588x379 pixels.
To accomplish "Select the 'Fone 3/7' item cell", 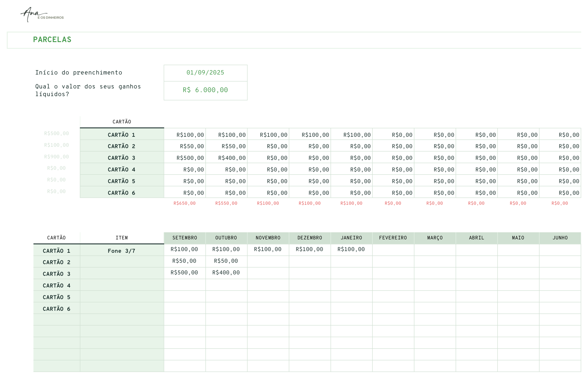I will pos(122,250).
